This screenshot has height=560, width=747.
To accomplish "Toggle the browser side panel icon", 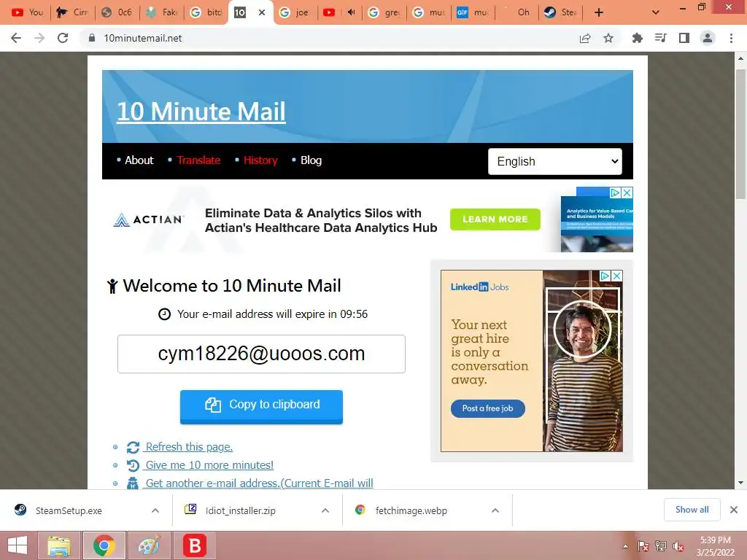I will 684,38.
